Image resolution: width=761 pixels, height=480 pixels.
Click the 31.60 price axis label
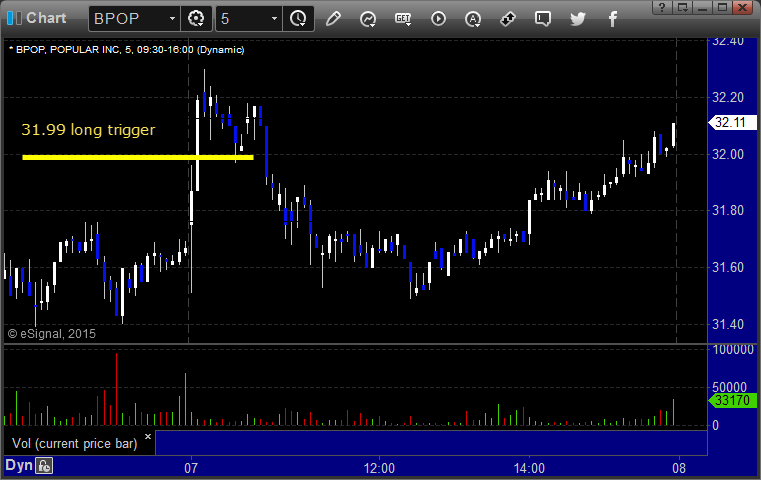pos(728,267)
